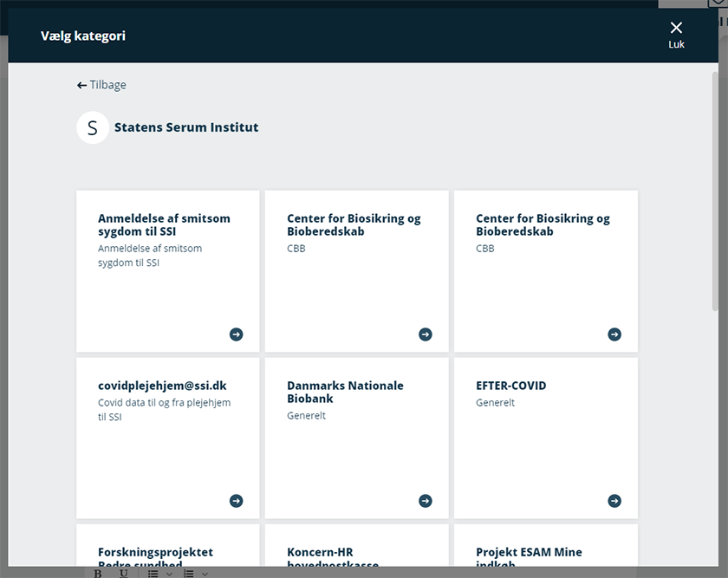Image resolution: width=728 pixels, height=578 pixels.
Task: Expand the bulleted list dropdown arrow
Action: point(169,574)
